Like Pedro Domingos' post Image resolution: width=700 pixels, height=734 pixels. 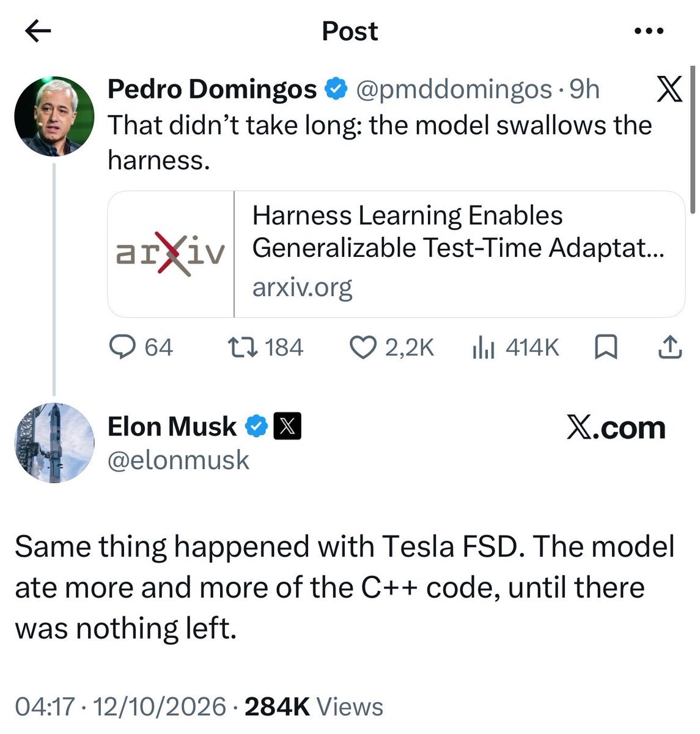point(391,347)
